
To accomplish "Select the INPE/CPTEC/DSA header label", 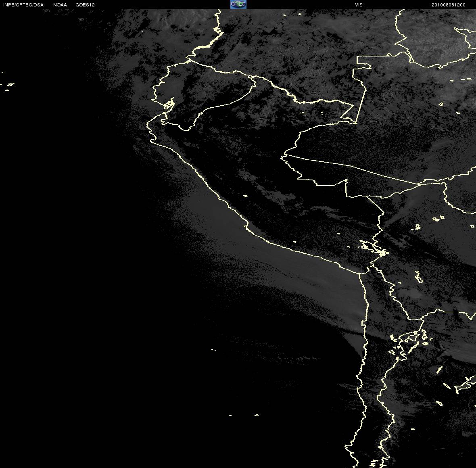I will [23, 5].
